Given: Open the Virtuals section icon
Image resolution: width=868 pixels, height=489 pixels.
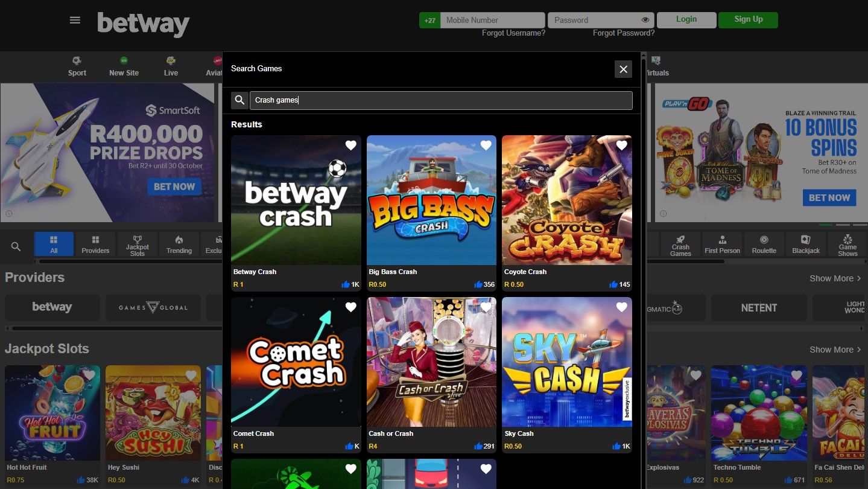Looking at the screenshot, I should coord(655,61).
